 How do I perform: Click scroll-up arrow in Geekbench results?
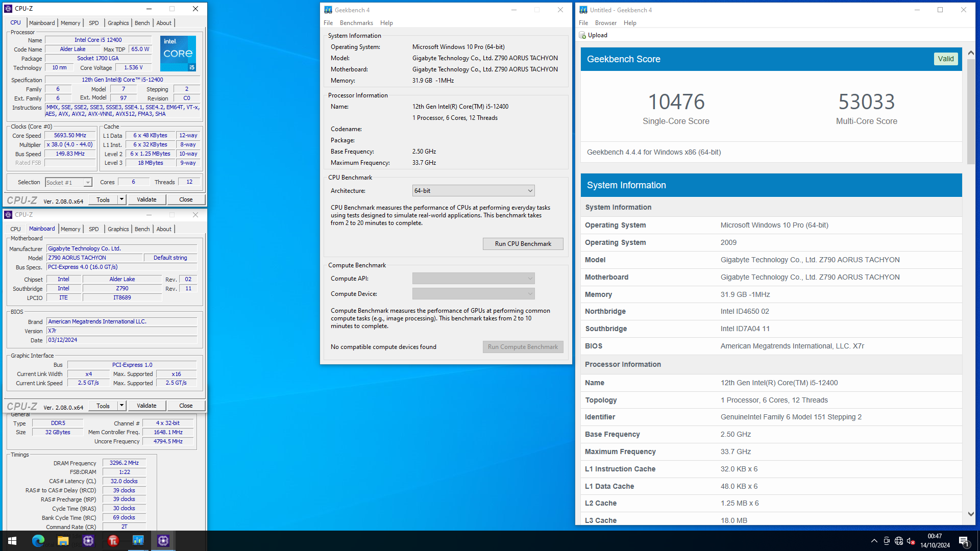(x=971, y=53)
